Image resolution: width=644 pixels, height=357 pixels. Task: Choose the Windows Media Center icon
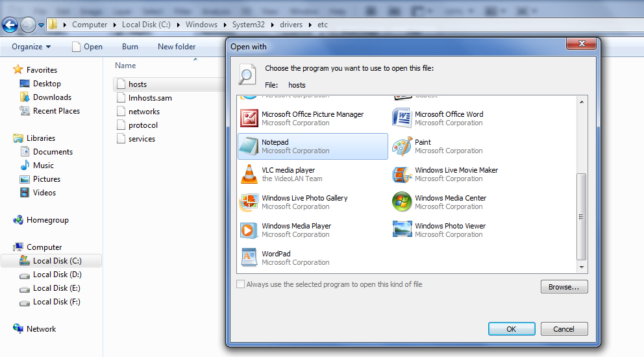point(402,202)
